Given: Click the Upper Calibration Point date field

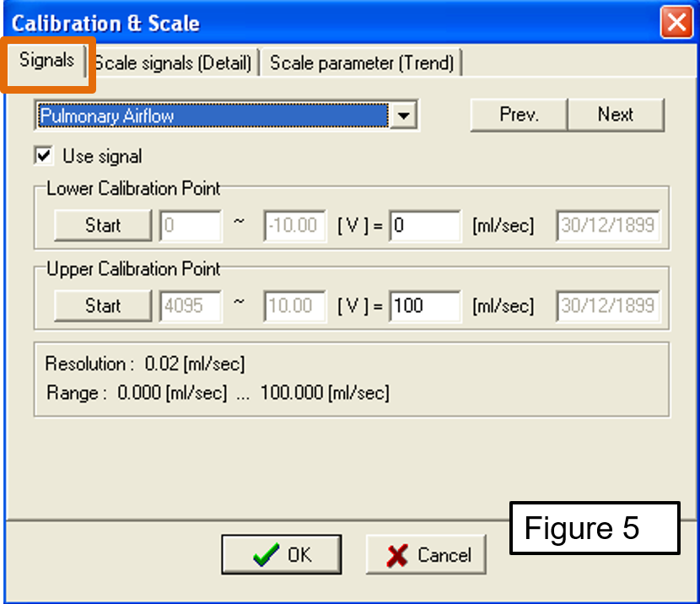Looking at the screenshot, I should tap(608, 305).
